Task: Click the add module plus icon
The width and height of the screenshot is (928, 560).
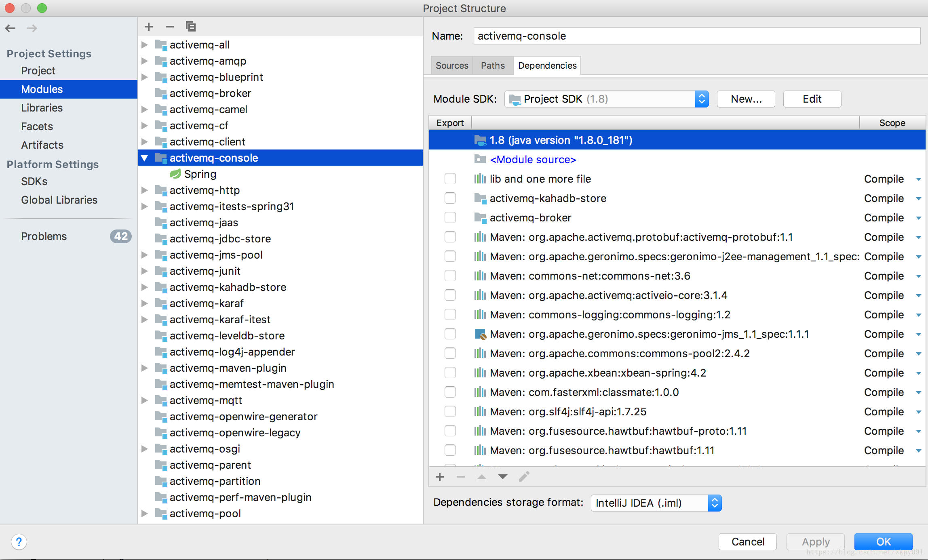Action: [149, 27]
